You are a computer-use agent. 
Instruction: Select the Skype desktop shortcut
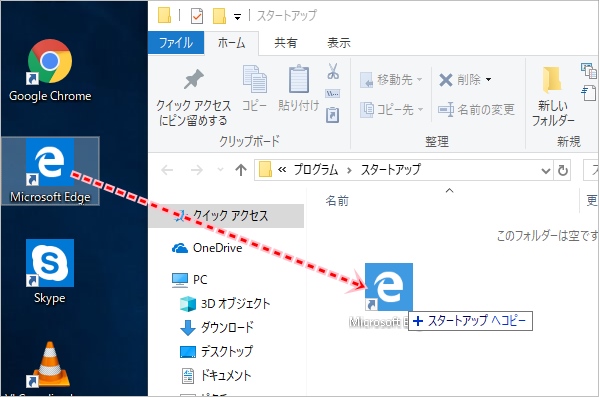(50, 272)
